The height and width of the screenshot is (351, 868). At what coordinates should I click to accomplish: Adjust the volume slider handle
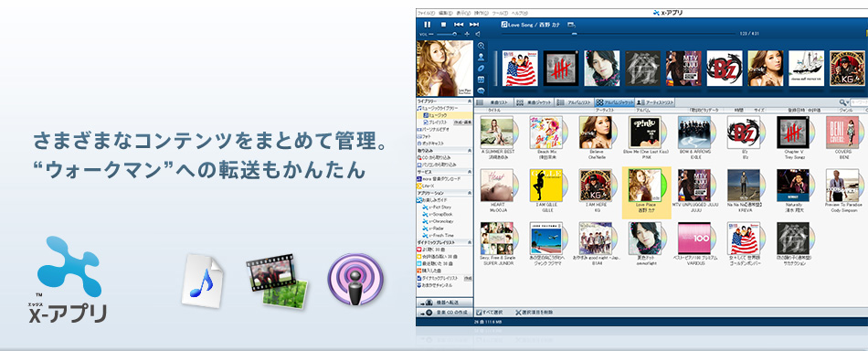455,34
